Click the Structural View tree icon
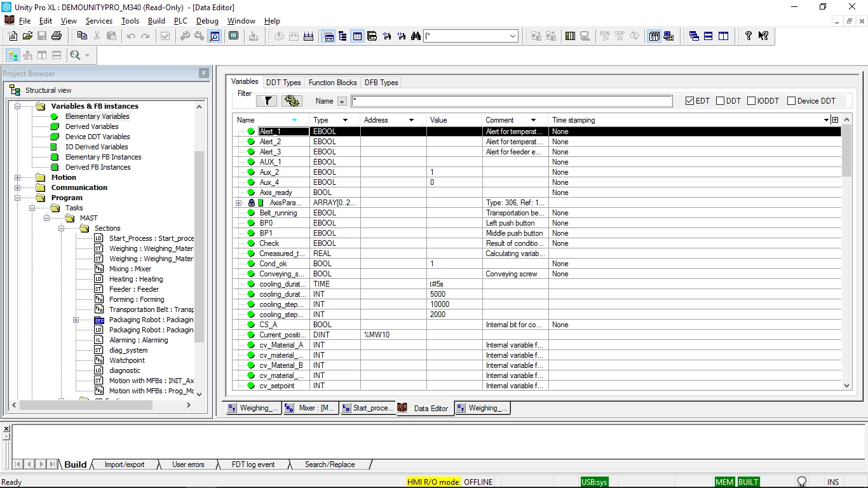The height and width of the screenshot is (488, 868). [x=13, y=55]
